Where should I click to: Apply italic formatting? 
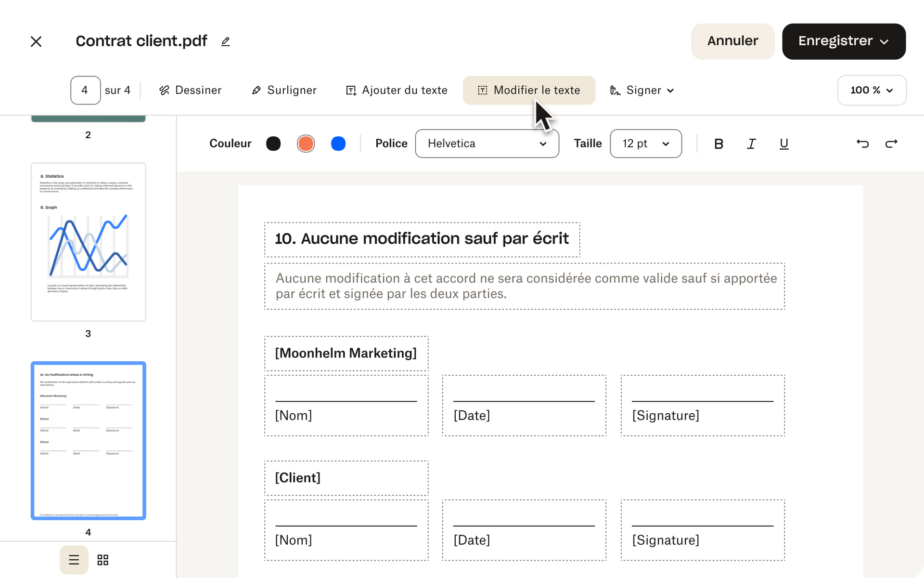tap(751, 144)
